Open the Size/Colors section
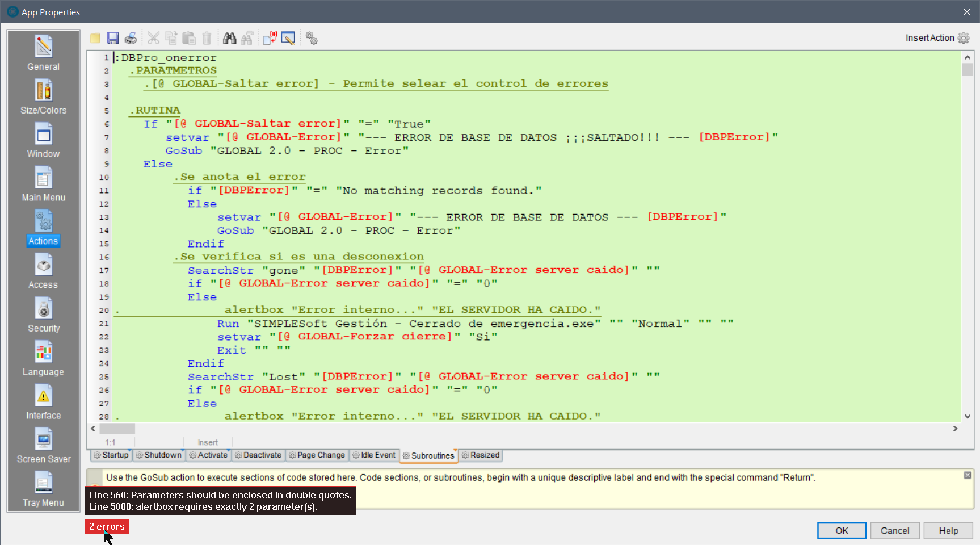Viewport: 980px width, 545px height. [44, 97]
